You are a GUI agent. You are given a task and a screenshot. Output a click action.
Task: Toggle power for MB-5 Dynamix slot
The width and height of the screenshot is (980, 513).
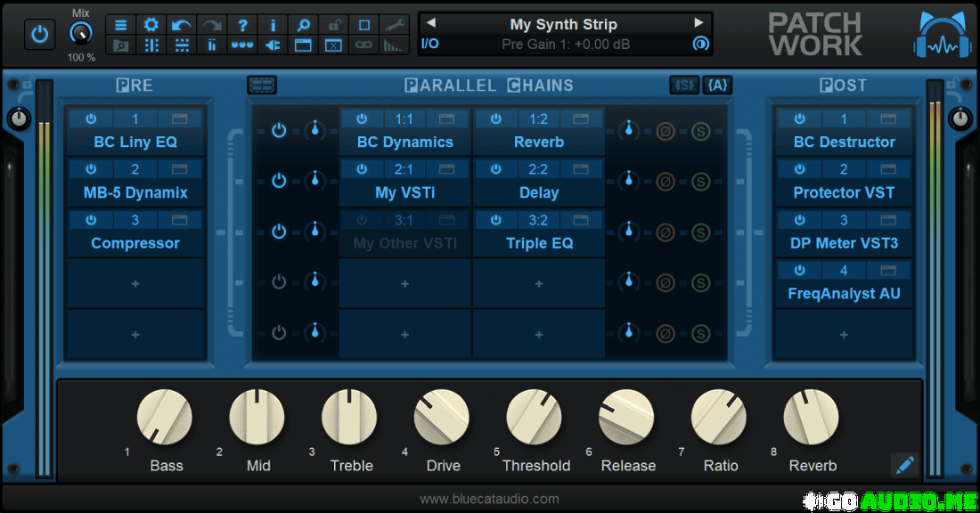pyautogui.click(x=91, y=169)
